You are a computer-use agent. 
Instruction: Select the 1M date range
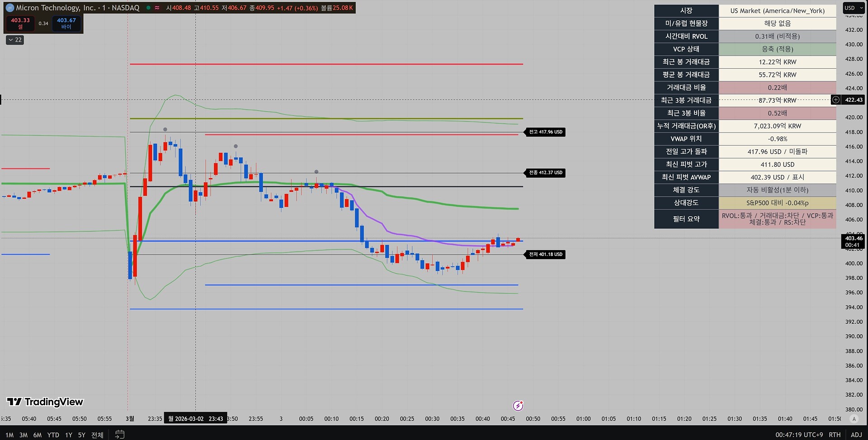pos(9,435)
